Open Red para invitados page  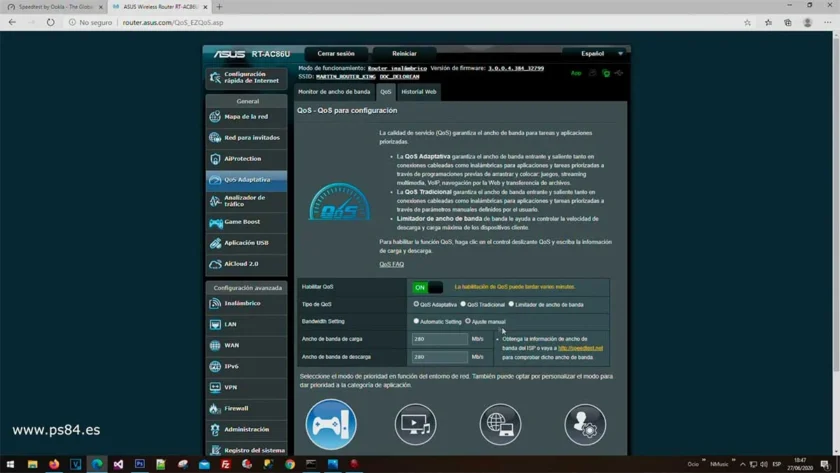246,138
